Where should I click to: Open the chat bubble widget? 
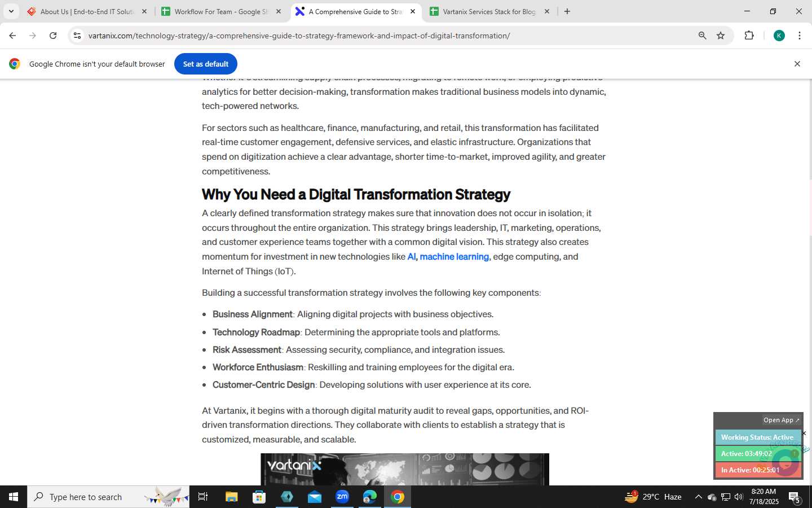pos(785,463)
